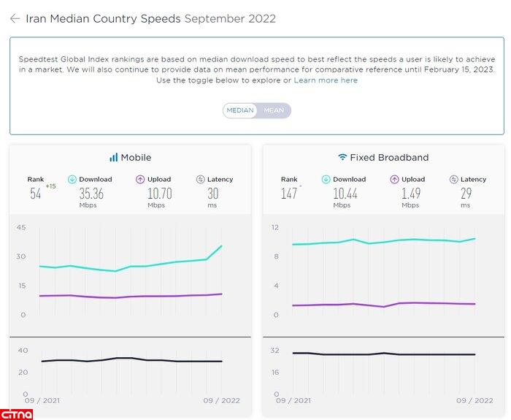Open the "Learn more here" link
The height and width of the screenshot is (420, 511).
point(326,80)
